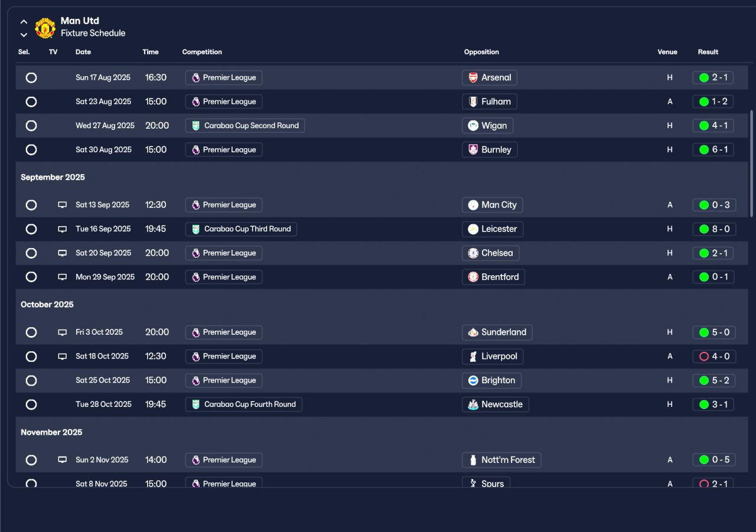The image size is (756, 532).
Task: Go to the next team using the down chevron
Action: 24,35
